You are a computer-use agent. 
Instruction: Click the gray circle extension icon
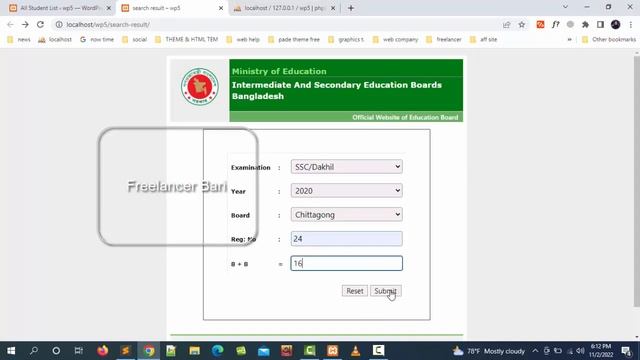[570, 24]
